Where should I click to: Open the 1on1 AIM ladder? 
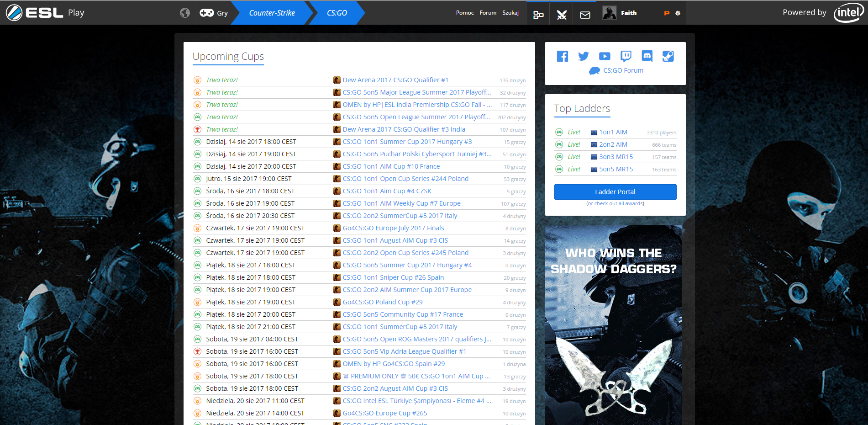pos(613,132)
